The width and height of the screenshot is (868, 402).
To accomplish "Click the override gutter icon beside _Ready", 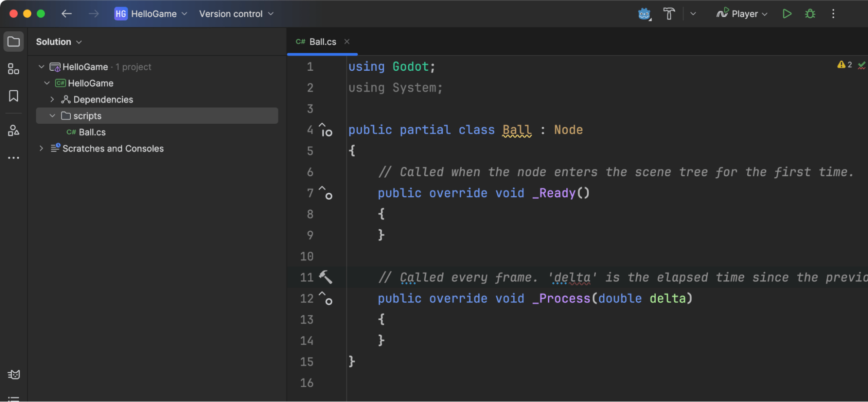I will point(325,194).
